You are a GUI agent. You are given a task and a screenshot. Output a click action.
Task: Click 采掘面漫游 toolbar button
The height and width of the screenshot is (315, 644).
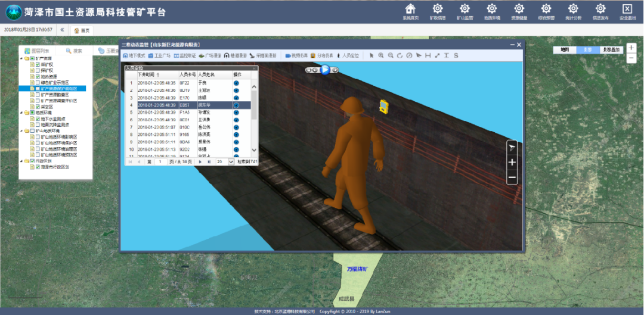click(x=263, y=55)
